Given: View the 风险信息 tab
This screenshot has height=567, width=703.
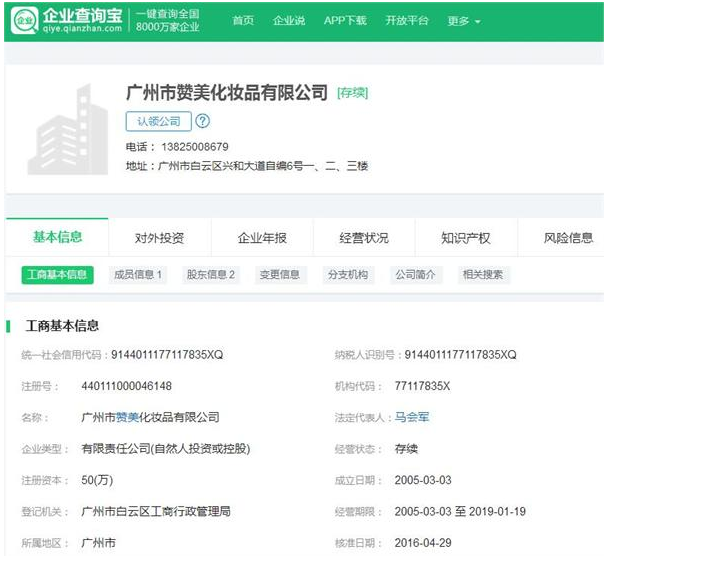Looking at the screenshot, I should point(568,238).
